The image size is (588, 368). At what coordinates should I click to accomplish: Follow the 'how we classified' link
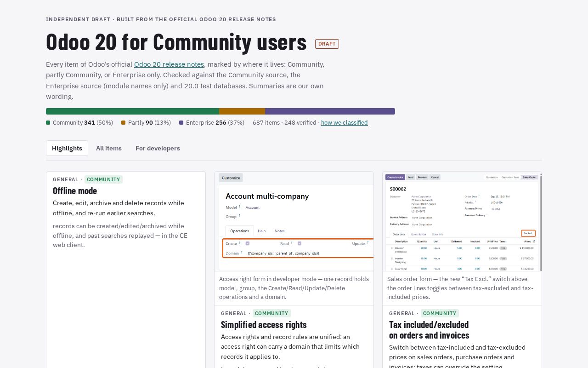(344, 123)
